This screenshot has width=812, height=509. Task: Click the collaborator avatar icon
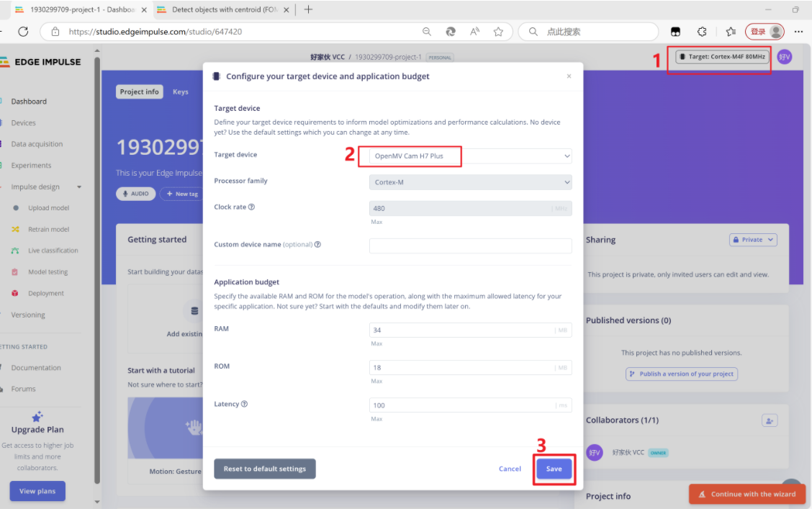(595, 453)
